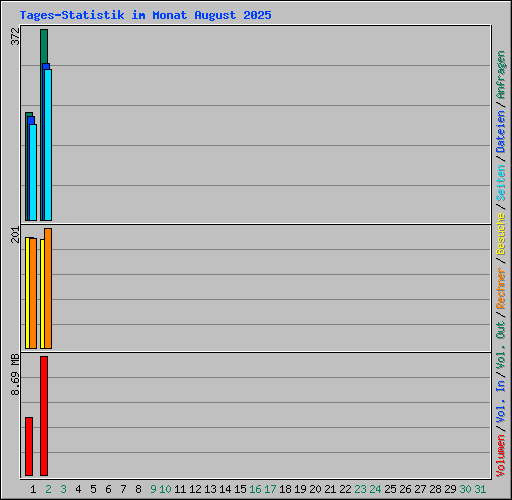
Task: Click the 201 axis maximum label
Action: tap(15, 235)
